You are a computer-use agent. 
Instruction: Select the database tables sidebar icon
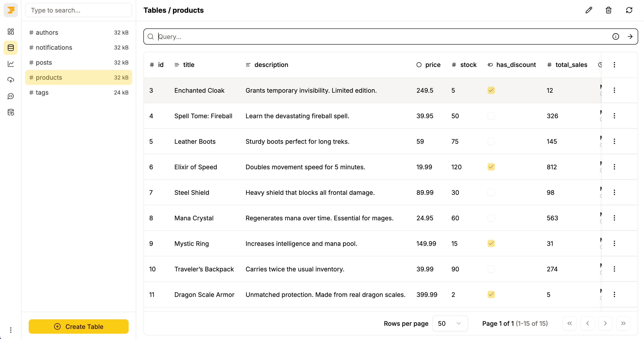[11, 47]
